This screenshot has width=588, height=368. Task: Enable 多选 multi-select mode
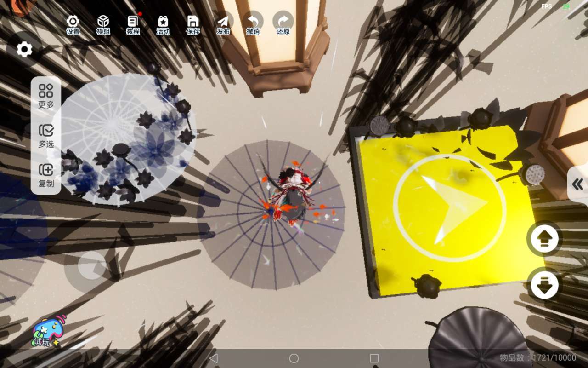[46, 136]
